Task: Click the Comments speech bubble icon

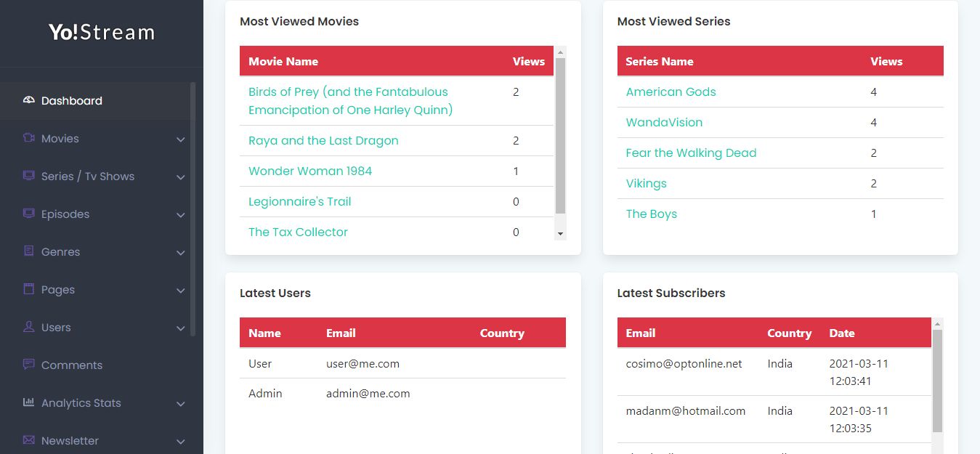Action: [x=29, y=365]
